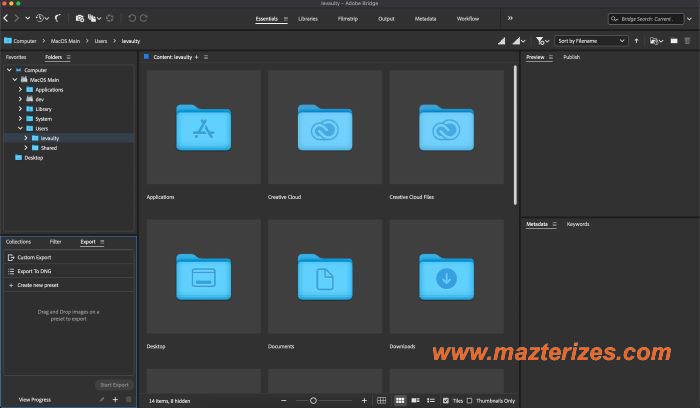This screenshot has height=408, width=700.
Task: Open the Favorites panel tab
Action: pos(16,57)
